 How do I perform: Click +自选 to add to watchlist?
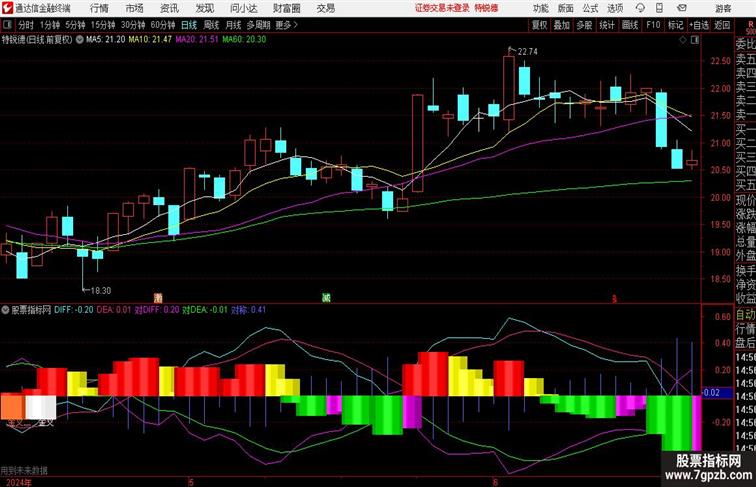pyautogui.click(x=699, y=25)
